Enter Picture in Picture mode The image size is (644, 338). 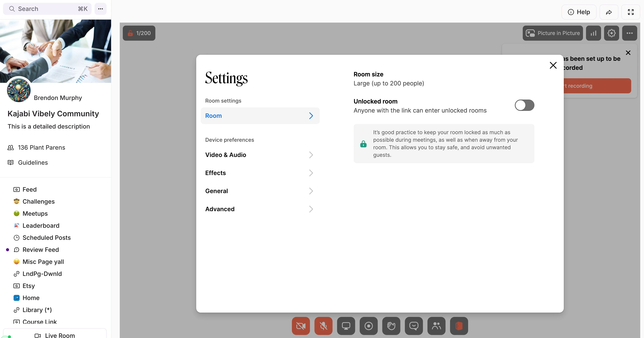(x=553, y=33)
